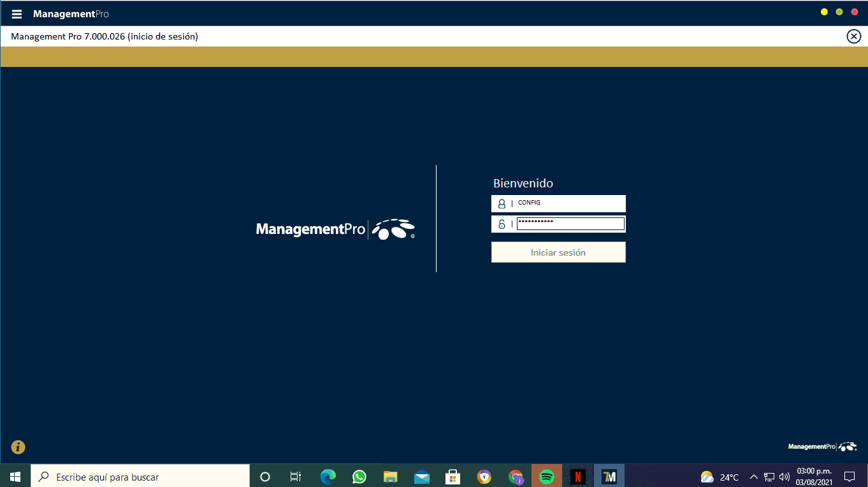
Task: Focus the password input field
Action: (x=570, y=224)
